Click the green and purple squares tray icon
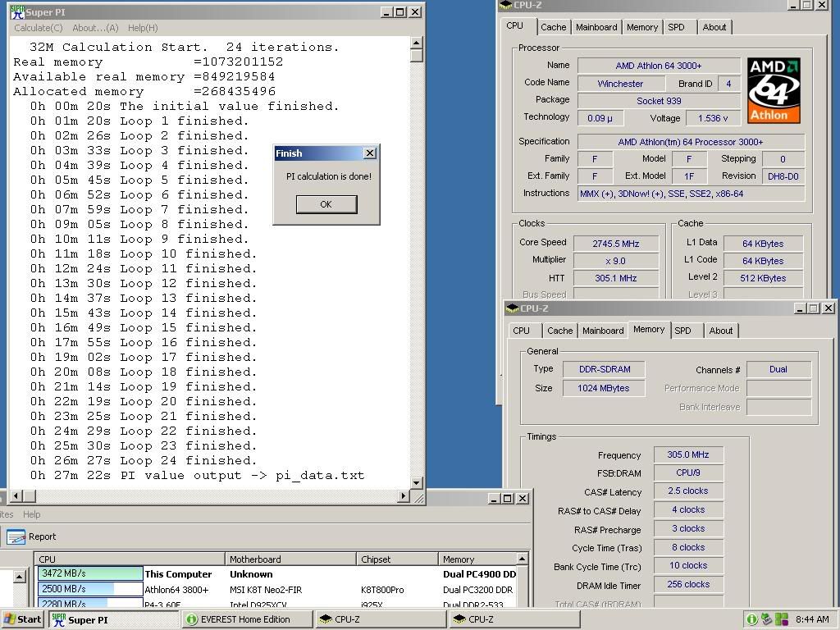 [782, 619]
